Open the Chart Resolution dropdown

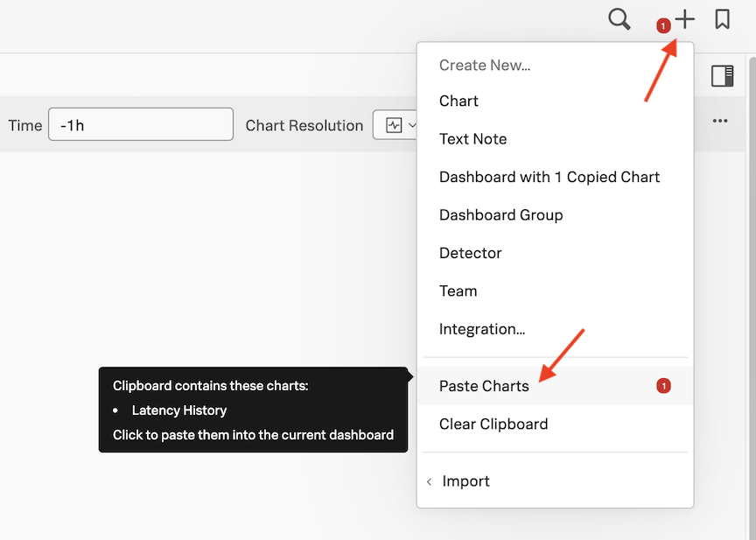(398, 125)
